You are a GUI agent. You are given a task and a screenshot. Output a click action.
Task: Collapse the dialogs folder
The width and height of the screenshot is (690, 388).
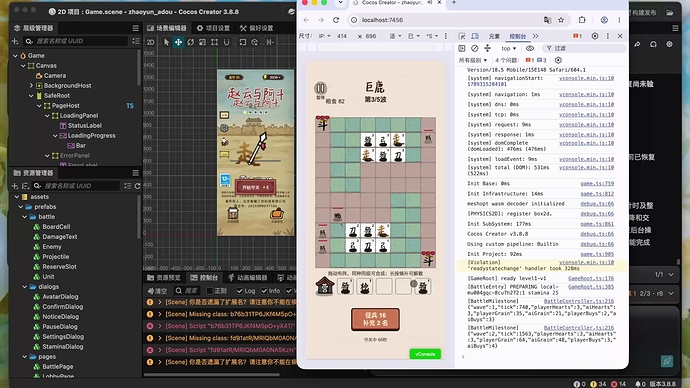25,287
